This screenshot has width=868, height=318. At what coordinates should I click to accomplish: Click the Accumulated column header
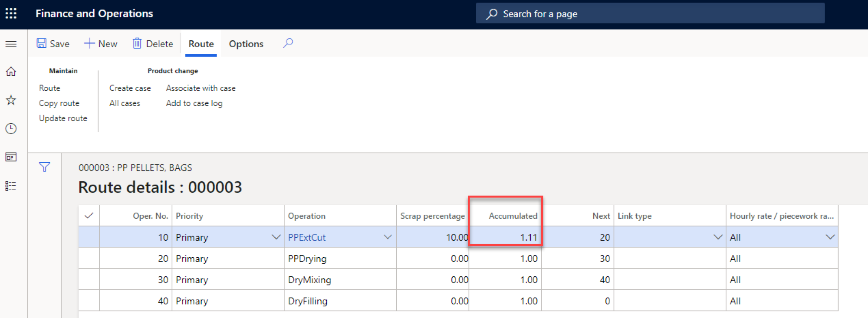tap(505, 216)
